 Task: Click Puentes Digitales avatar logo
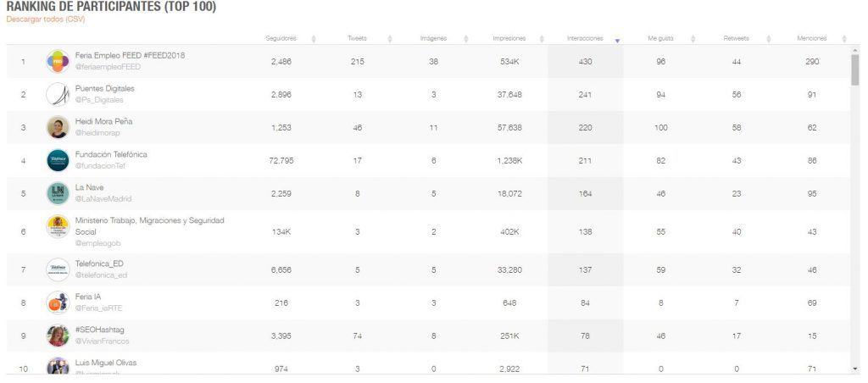coord(58,94)
